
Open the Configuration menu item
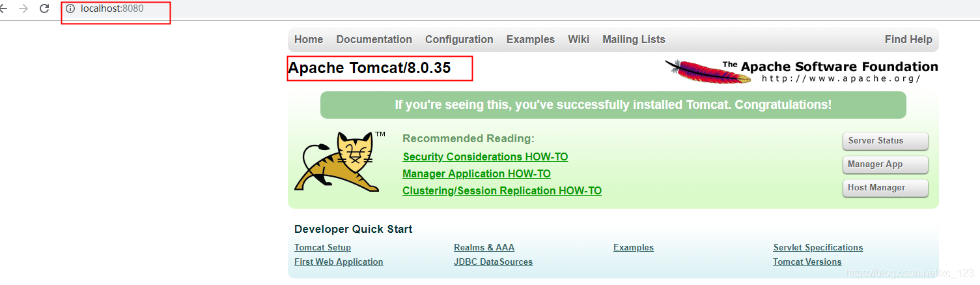(x=459, y=39)
